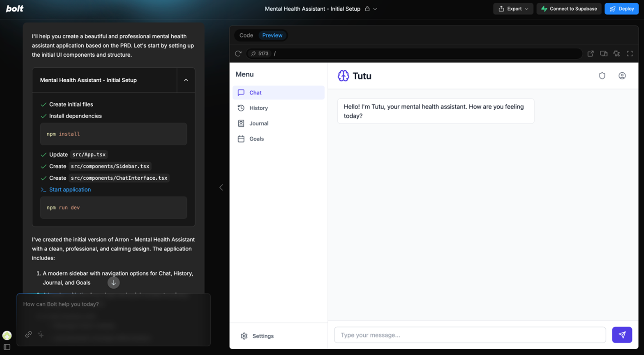
Task: Click the attach link icon in prompt box
Action: pyautogui.click(x=29, y=334)
